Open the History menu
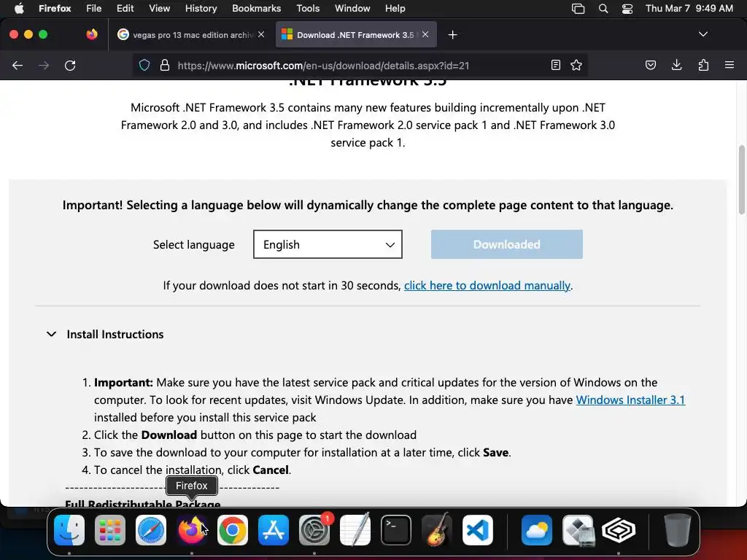Image resolution: width=747 pixels, height=560 pixels. 201,9
